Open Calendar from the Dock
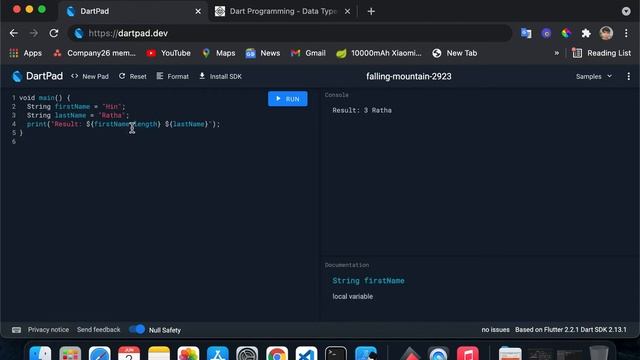Viewport: 640px width, 360px height. [x=129, y=354]
